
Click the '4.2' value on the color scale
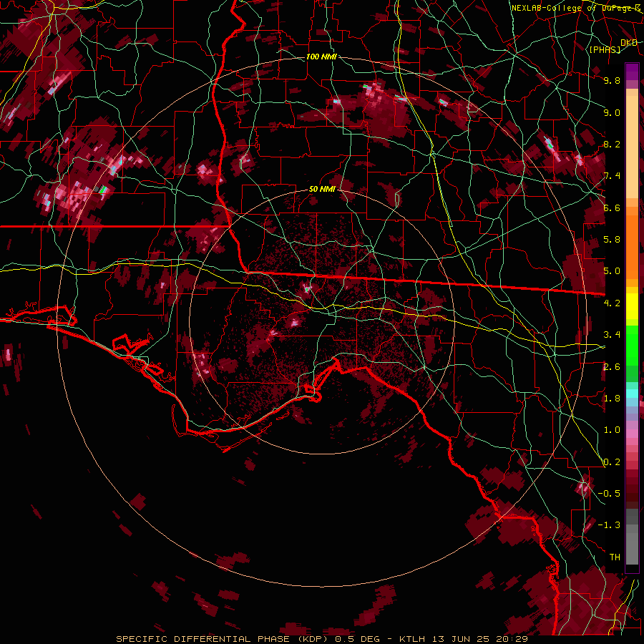coord(612,303)
